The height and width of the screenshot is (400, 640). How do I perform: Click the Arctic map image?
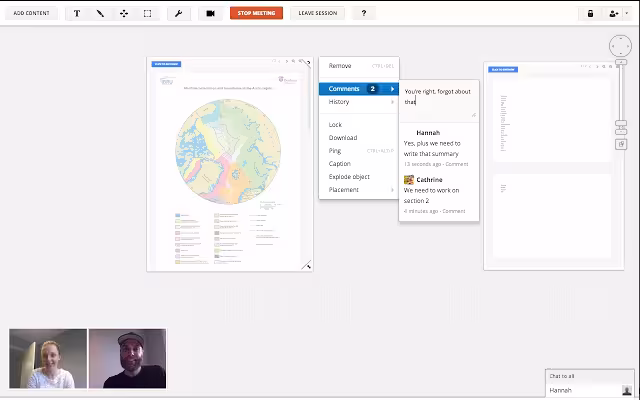[228, 151]
